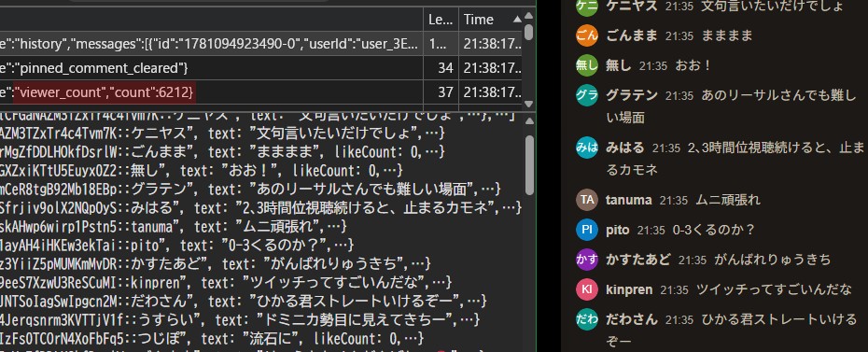868x352 pixels.
Task: Click かすたあど purple avatar icon
Action: [587, 260]
